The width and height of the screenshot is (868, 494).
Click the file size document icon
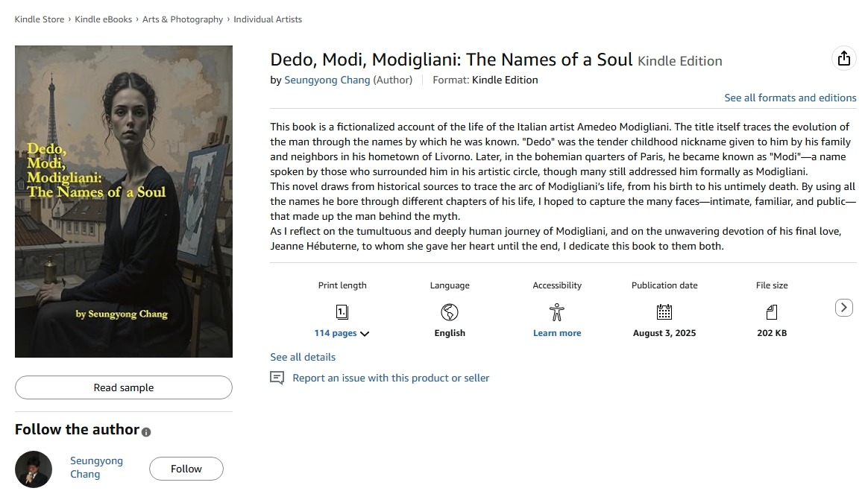click(x=771, y=311)
